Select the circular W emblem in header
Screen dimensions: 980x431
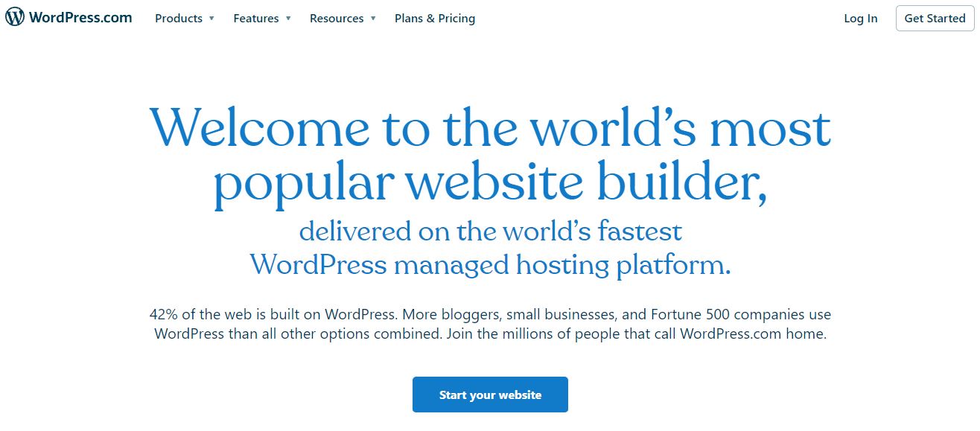click(x=15, y=17)
